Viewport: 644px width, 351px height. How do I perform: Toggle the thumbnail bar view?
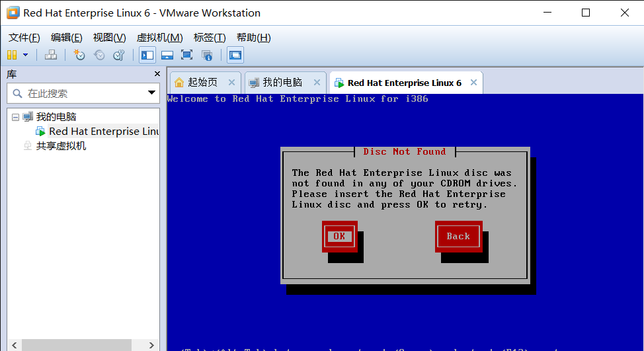click(x=167, y=55)
